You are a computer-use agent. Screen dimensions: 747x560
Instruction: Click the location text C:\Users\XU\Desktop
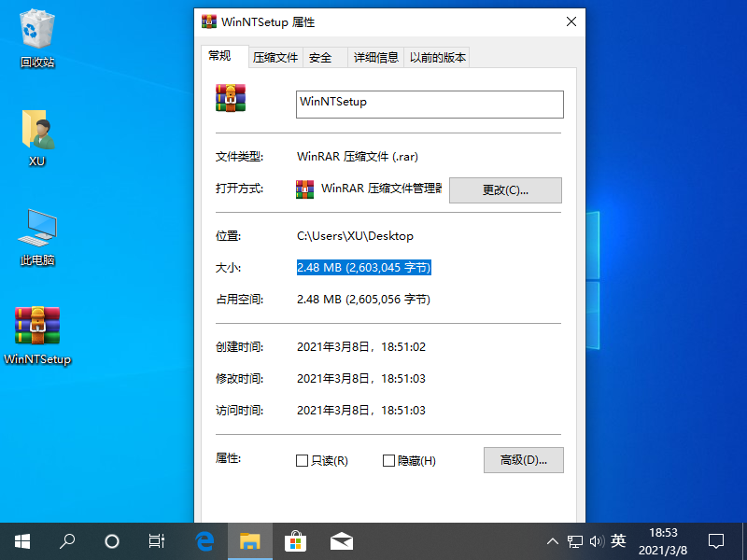coord(355,236)
